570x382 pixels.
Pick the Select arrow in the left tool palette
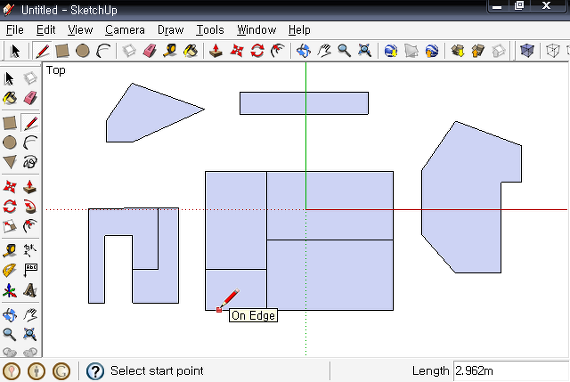point(9,78)
